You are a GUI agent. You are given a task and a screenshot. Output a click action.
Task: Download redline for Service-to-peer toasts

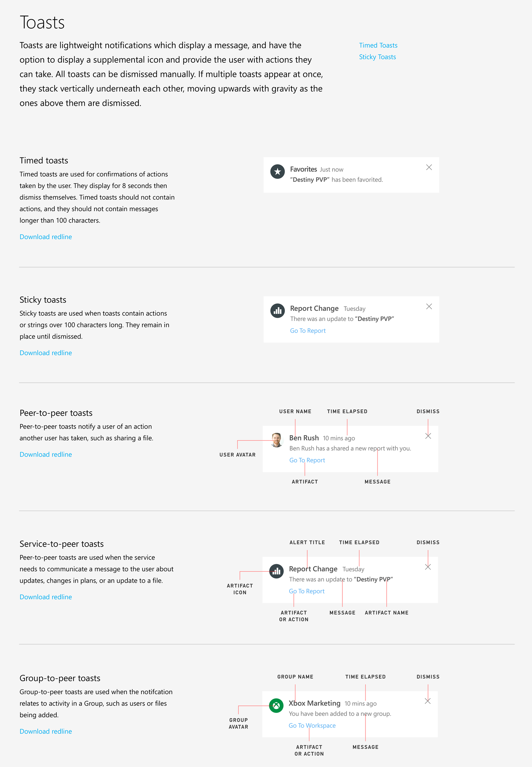point(46,597)
